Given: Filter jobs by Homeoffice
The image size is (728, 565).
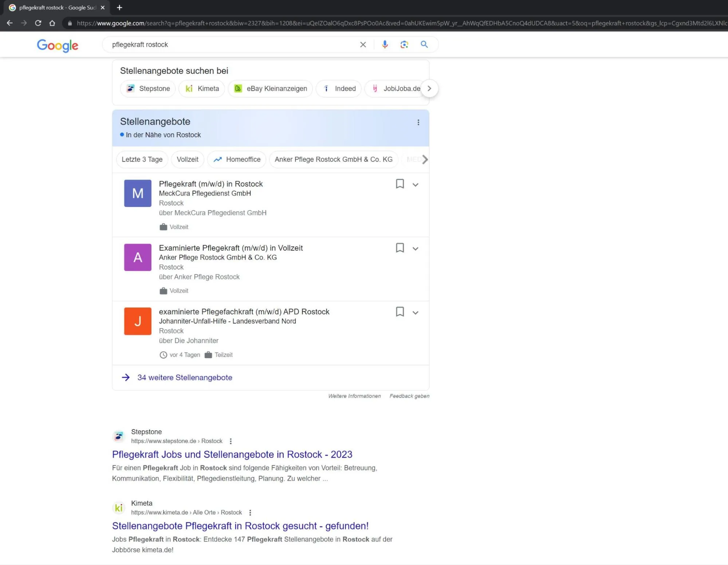Looking at the screenshot, I should click(x=237, y=160).
